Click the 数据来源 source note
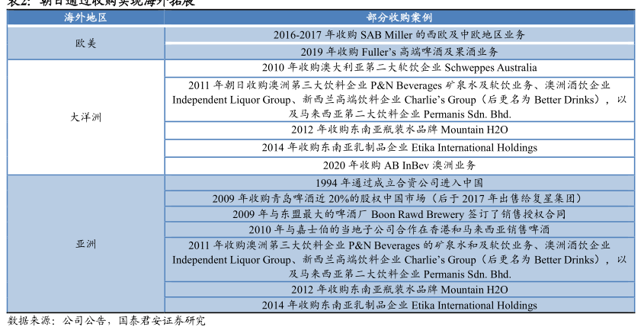This screenshot has height=330, width=644. pyautogui.click(x=107, y=321)
